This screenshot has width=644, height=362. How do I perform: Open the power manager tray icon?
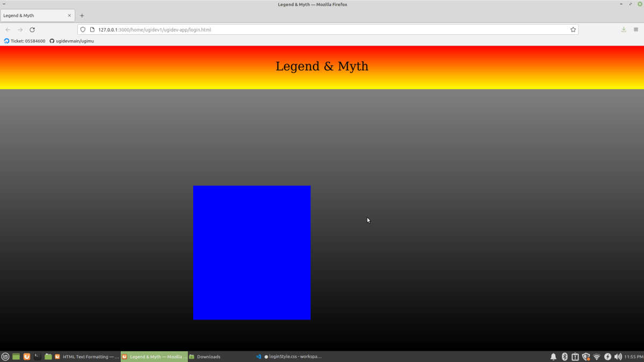(x=608, y=357)
